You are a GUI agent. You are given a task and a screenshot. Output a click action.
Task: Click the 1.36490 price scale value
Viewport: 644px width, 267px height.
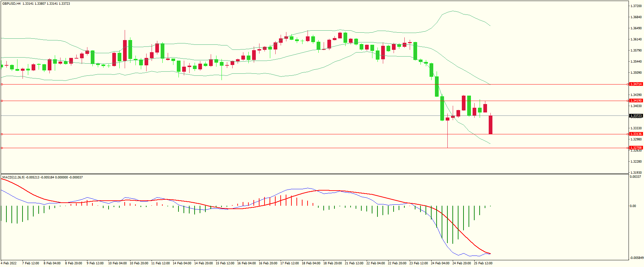tap(636, 28)
